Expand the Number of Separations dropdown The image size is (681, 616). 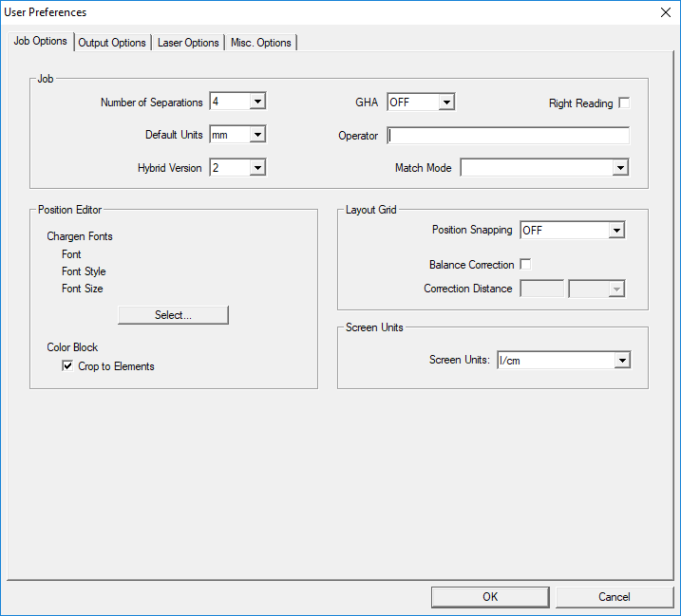click(x=256, y=103)
